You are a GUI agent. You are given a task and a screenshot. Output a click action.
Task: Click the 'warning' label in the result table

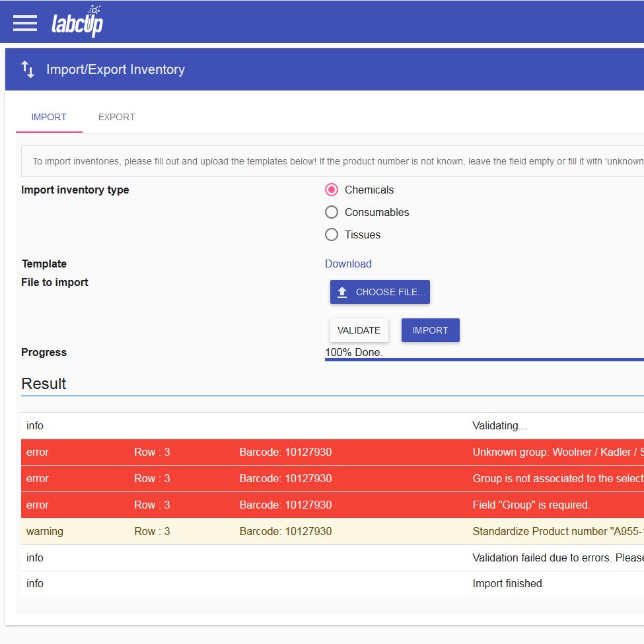point(45,532)
